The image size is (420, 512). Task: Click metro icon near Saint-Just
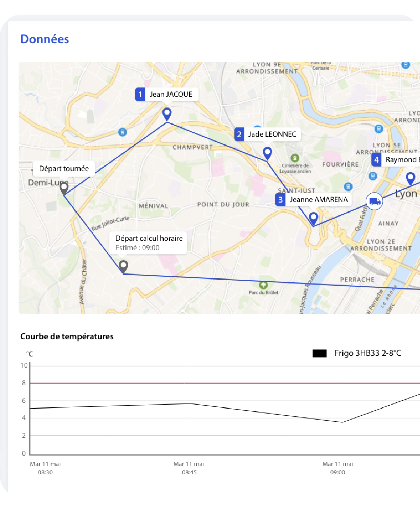coord(348,186)
